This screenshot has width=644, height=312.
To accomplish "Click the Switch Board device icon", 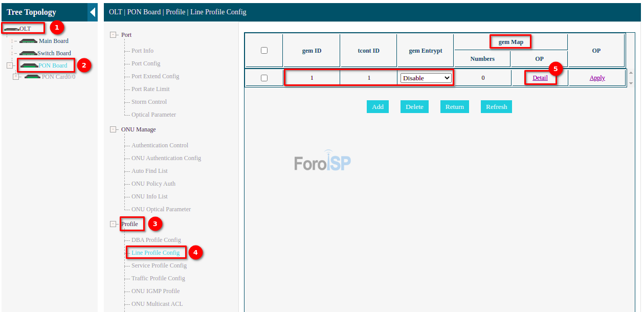I will tap(28, 53).
